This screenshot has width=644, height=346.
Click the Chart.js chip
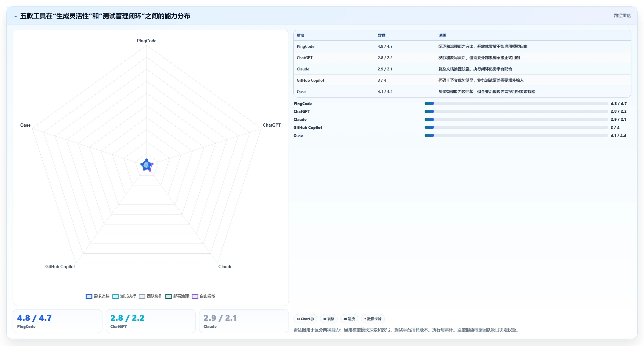click(x=305, y=319)
